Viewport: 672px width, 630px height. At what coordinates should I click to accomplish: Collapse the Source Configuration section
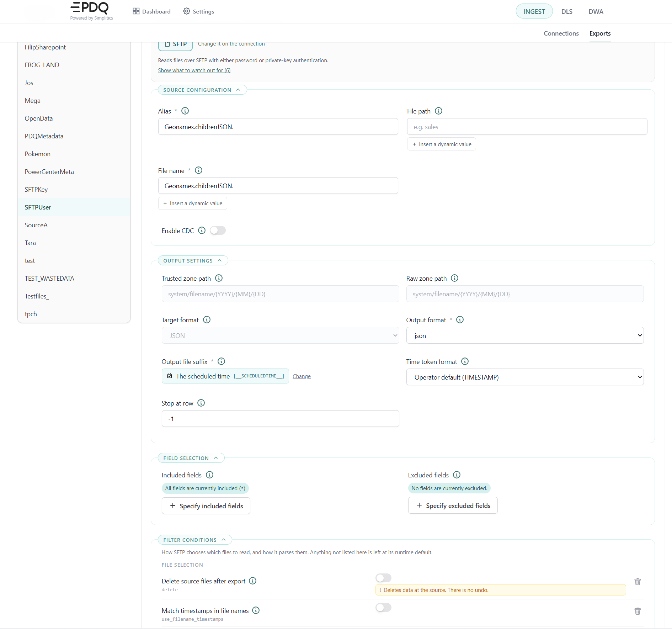point(202,90)
